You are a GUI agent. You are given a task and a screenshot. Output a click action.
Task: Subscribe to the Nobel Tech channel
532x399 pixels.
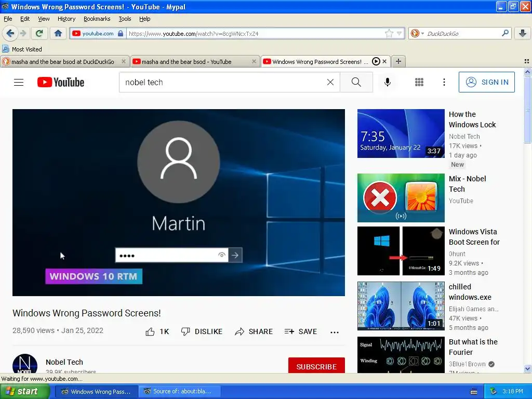pyautogui.click(x=316, y=365)
